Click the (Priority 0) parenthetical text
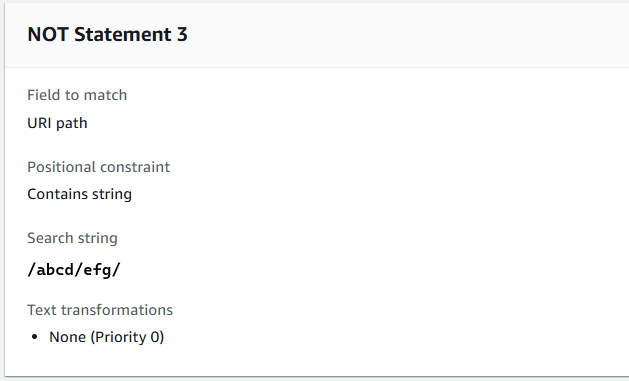The width and height of the screenshot is (629, 381). (x=128, y=337)
